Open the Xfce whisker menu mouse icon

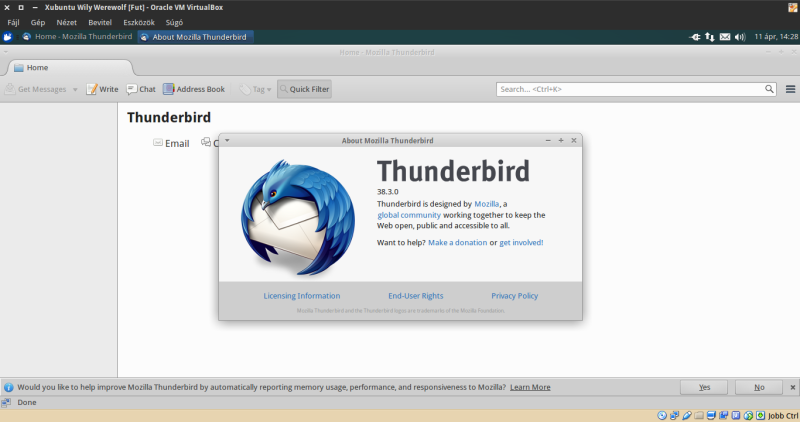(7, 37)
